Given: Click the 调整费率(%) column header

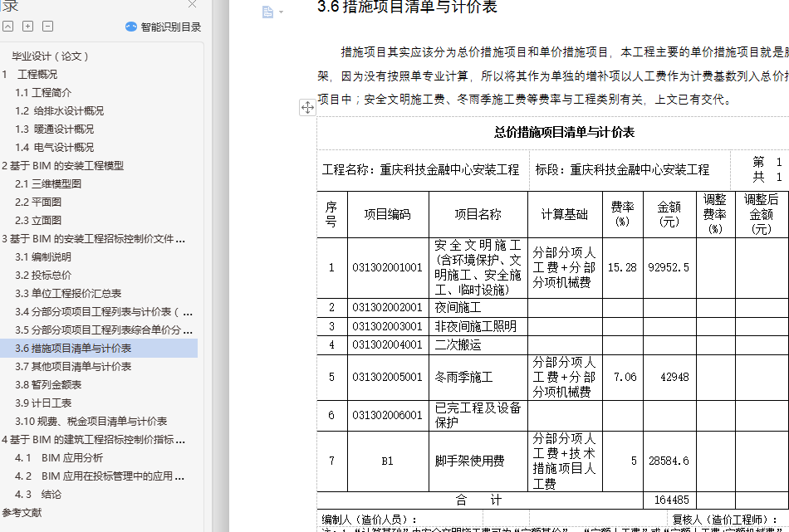Looking at the screenshot, I should click(715, 214).
